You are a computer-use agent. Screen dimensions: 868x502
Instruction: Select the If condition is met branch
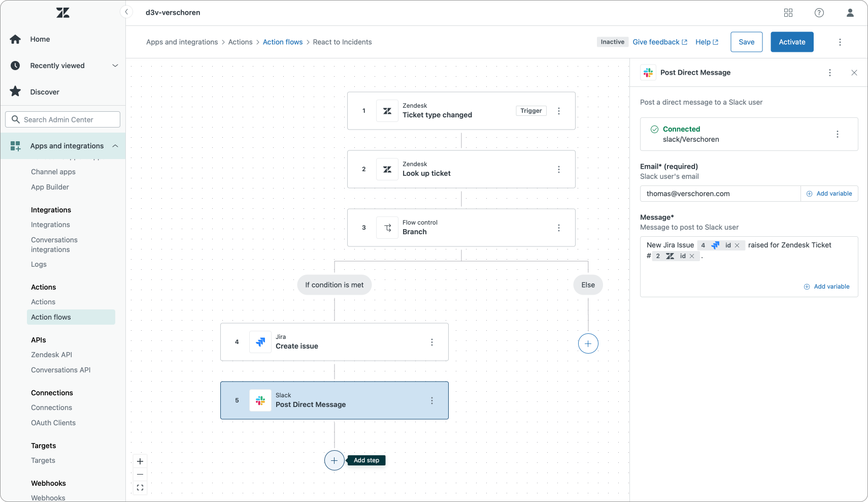(335, 285)
